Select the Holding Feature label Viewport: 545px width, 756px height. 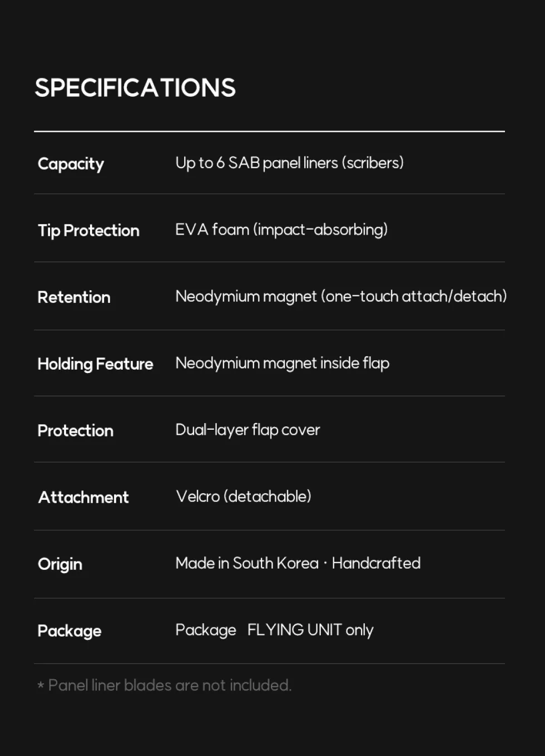95,364
